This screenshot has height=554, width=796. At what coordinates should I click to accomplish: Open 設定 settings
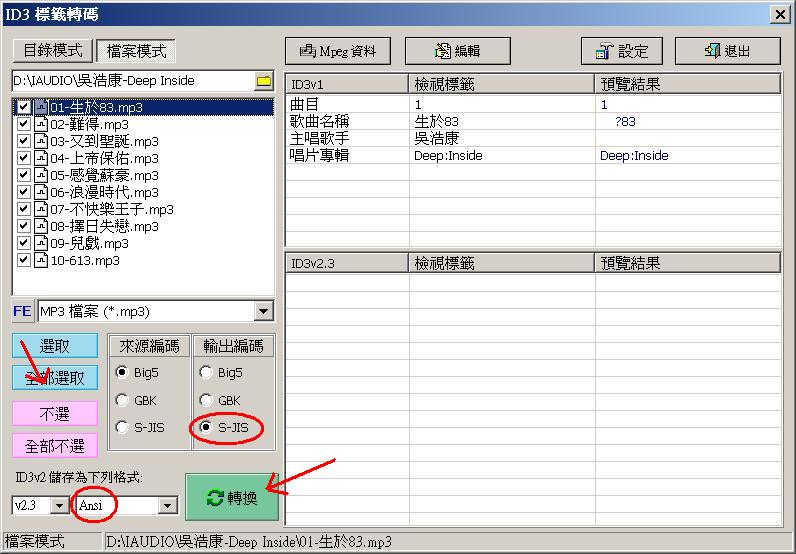621,51
